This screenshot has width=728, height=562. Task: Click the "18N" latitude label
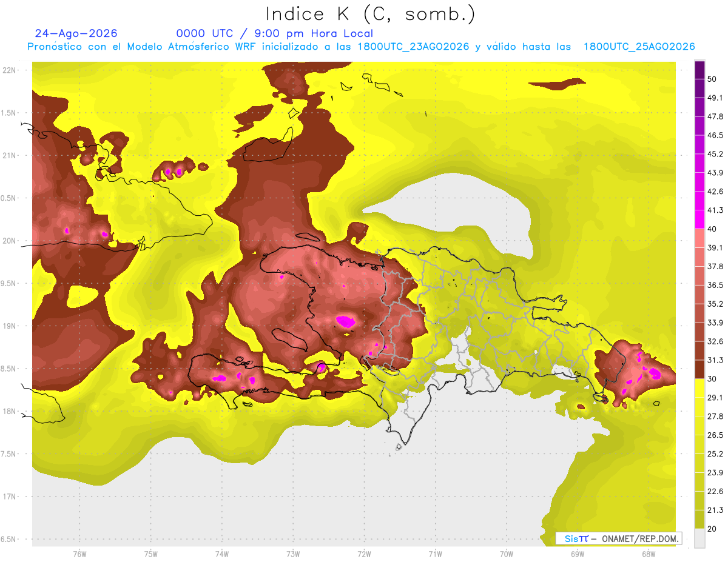10,411
